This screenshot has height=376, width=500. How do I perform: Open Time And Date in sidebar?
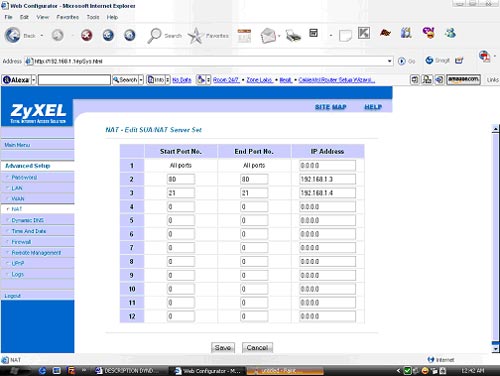point(29,231)
